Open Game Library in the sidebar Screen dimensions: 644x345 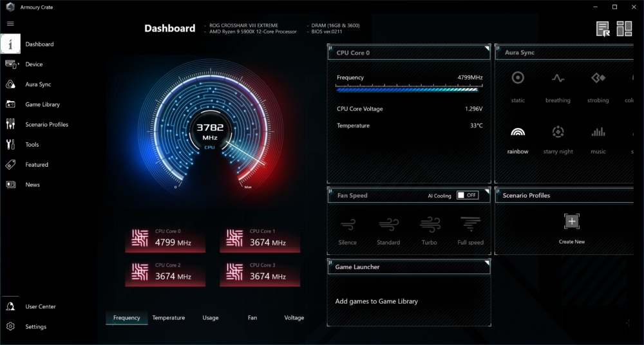(43, 104)
